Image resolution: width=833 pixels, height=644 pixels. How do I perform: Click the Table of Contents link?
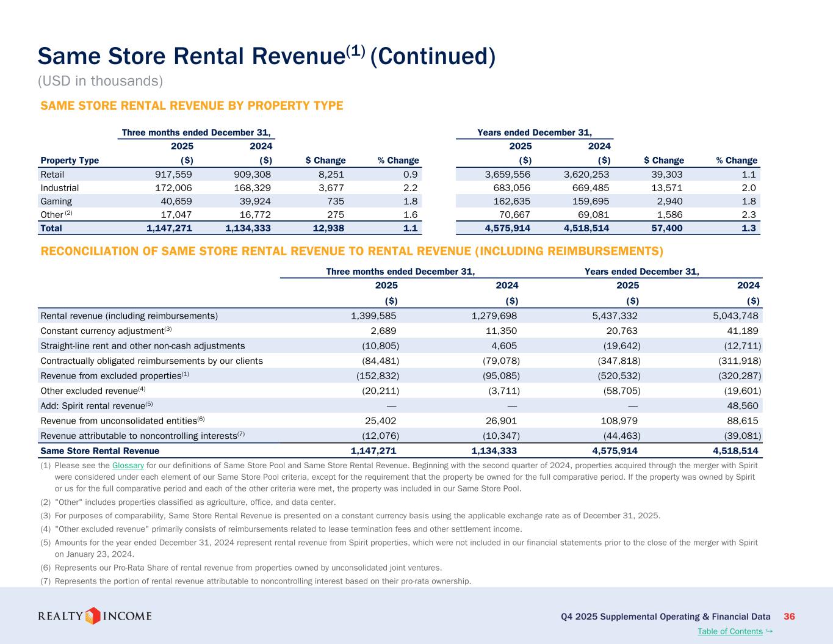pyautogui.click(x=730, y=631)
